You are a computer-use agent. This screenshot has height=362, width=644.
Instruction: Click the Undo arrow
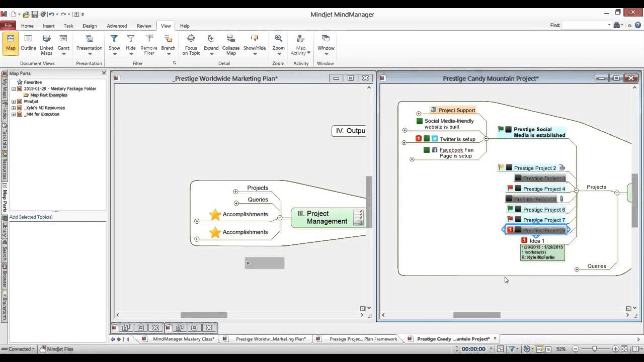point(51,14)
